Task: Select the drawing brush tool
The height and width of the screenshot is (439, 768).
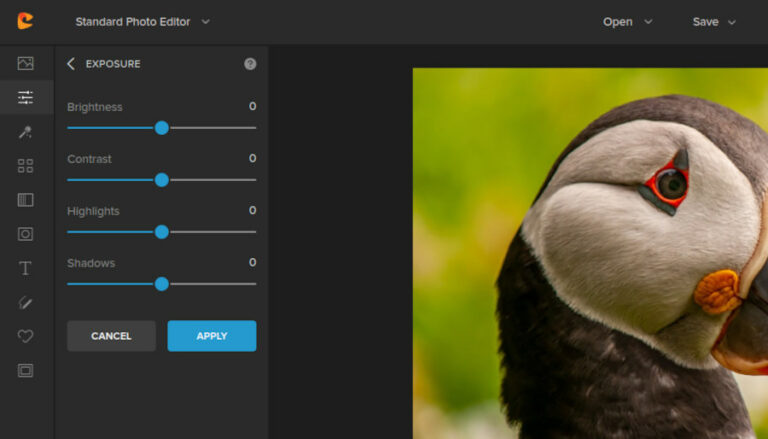Action: (25, 302)
